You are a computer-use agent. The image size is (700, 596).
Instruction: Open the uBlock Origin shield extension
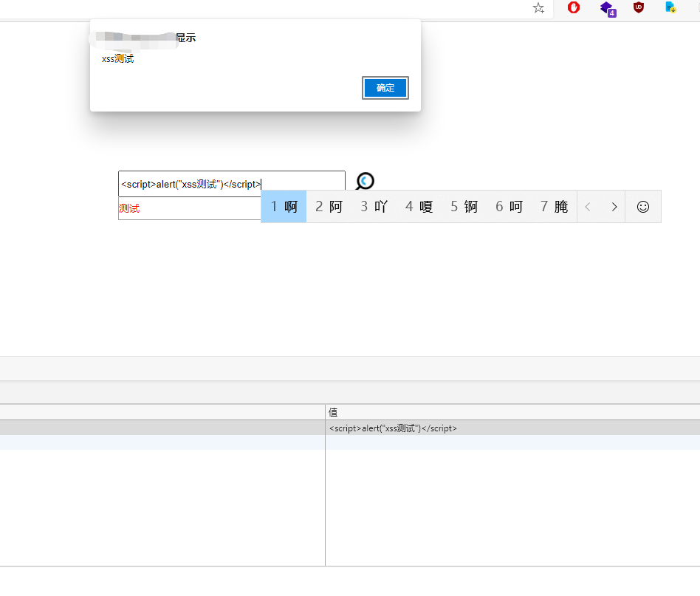[639, 7]
